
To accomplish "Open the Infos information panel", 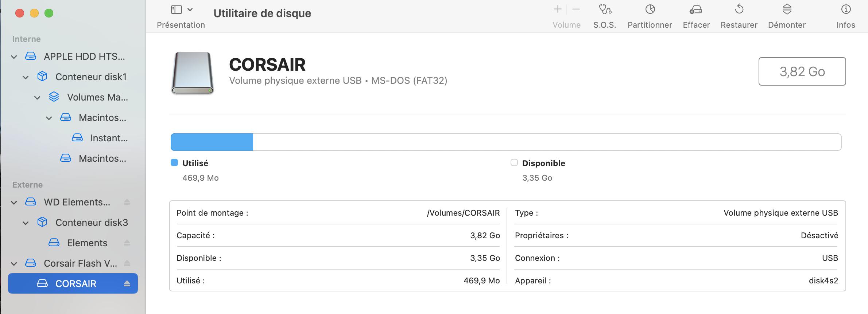I will [x=846, y=9].
